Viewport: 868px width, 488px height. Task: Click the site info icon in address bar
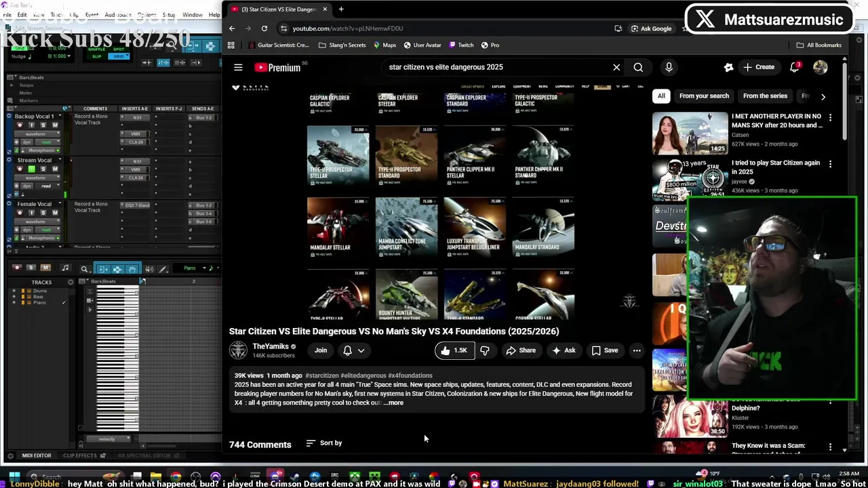(283, 28)
